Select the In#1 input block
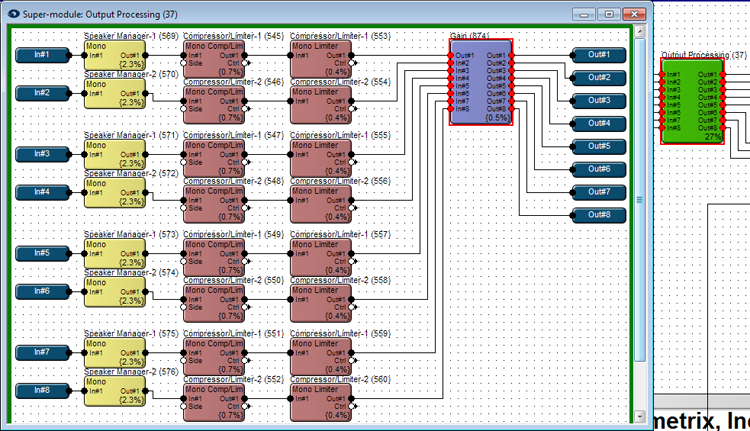Image resolution: width=750 pixels, height=431 pixels. click(x=42, y=55)
